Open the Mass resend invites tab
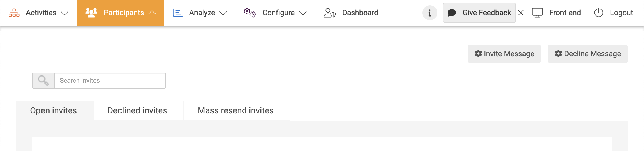The width and height of the screenshot is (644, 151). 236,110
